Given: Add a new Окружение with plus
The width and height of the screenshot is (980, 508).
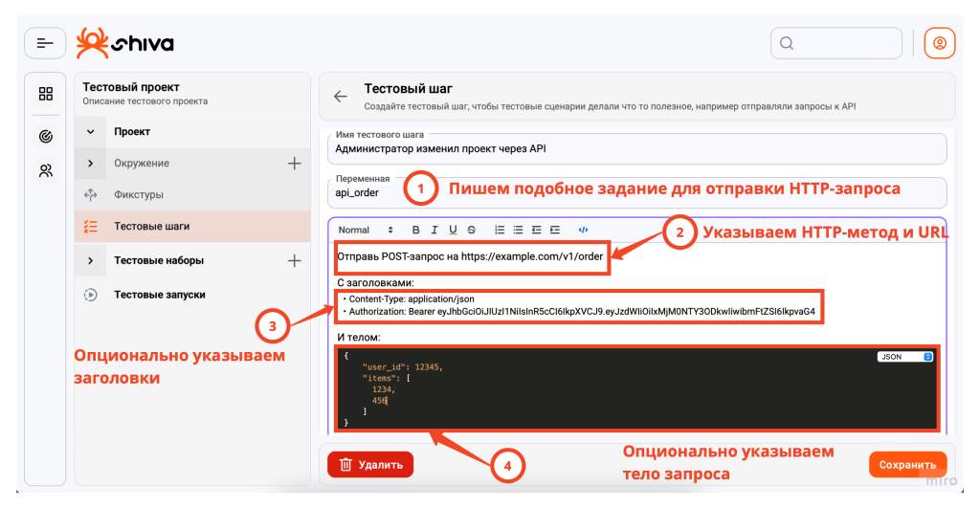Looking at the screenshot, I should click(295, 163).
